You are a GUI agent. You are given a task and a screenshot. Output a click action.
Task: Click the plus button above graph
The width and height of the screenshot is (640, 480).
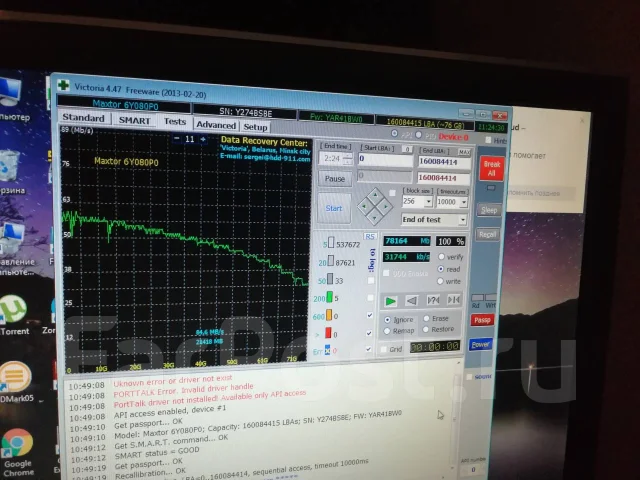pyautogui.click(x=203, y=139)
